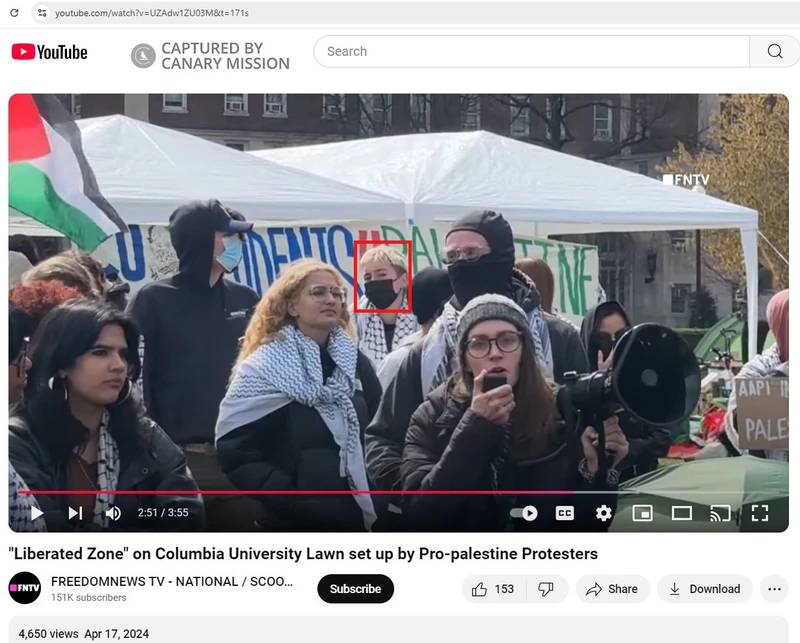
Task: Switch to theater mode view
Action: [x=682, y=513]
